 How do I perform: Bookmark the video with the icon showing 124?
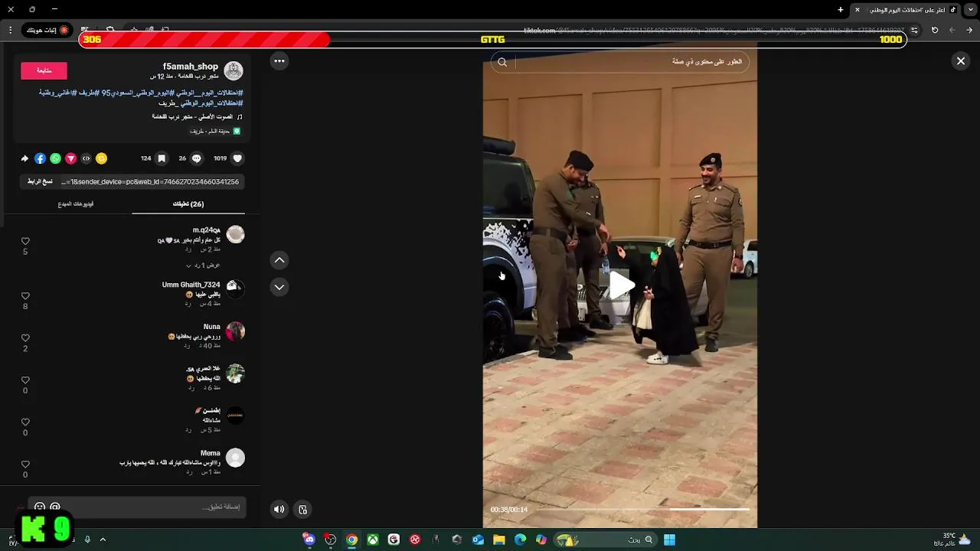pos(162,158)
